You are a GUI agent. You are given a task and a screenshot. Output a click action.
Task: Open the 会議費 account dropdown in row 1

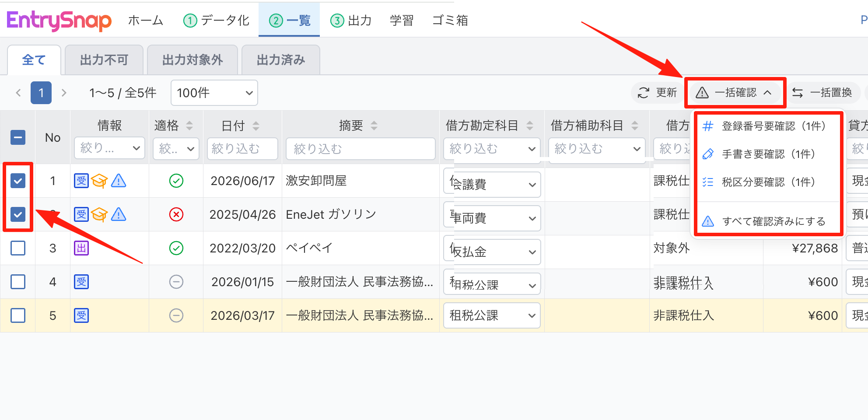pyautogui.click(x=492, y=184)
